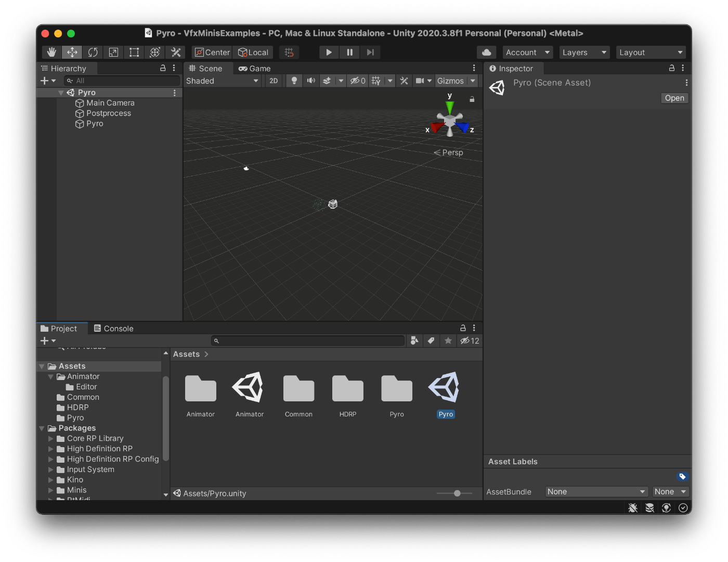The height and width of the screenshot is (562, 728).
Task: Toggle hidden objects visibility in Scene toolbar
Action: pos(357,81)
